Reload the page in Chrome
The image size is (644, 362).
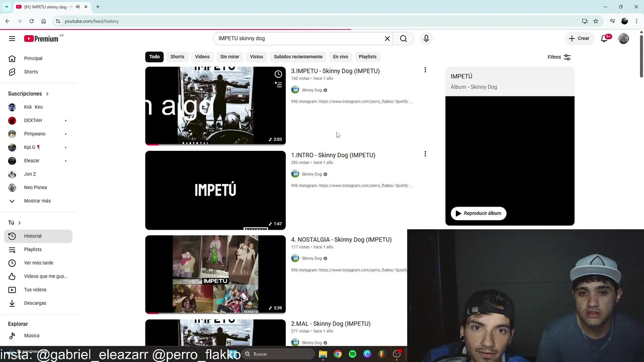pos(31,21)
